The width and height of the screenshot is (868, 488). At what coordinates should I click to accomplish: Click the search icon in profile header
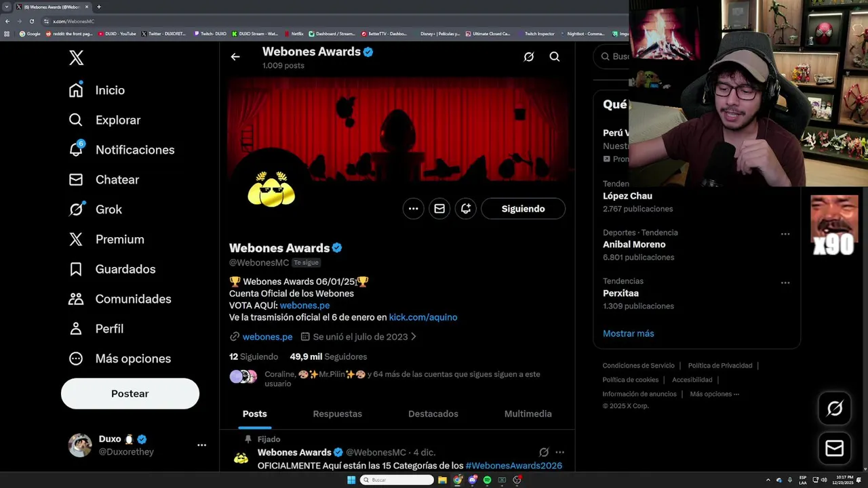(x=555, y=57)
